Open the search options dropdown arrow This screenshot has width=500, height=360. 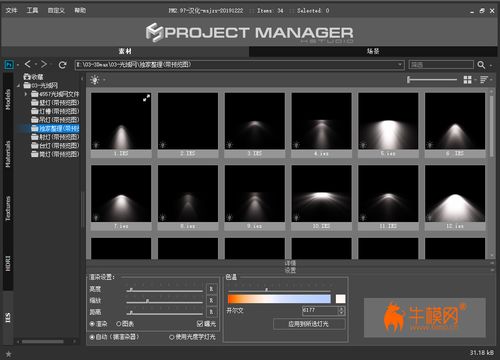click(x=491, y=65)
